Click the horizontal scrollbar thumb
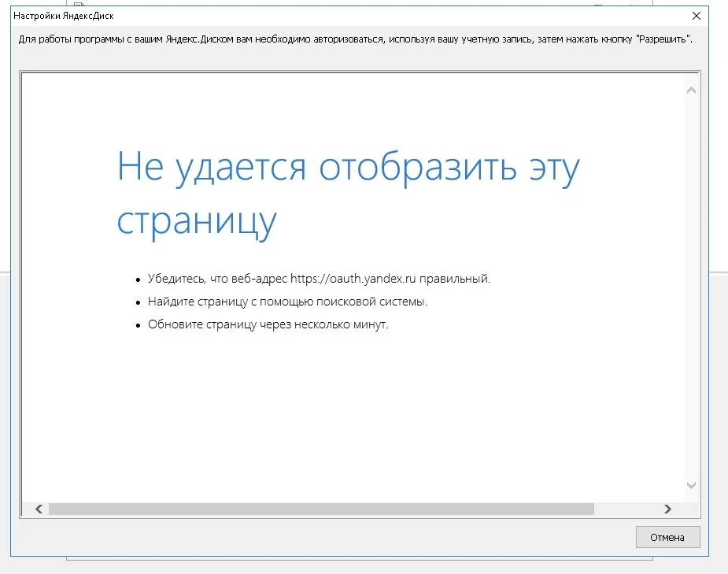Screen dimensions: 728x574 pyautogui.click(x=321, y=509)
